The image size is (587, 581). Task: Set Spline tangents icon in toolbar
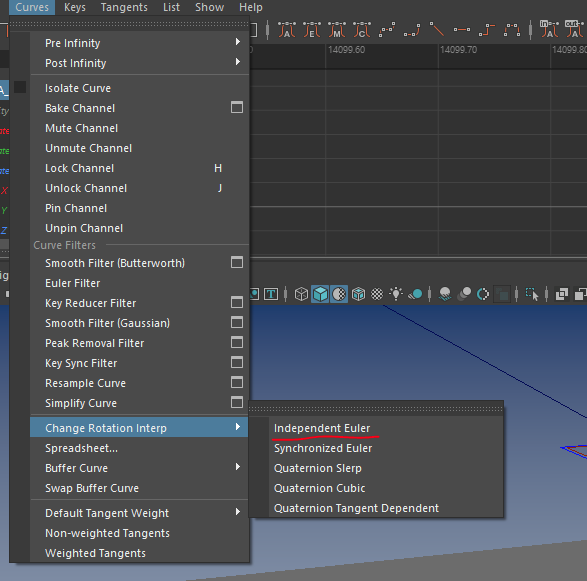(x=387, y=29)
